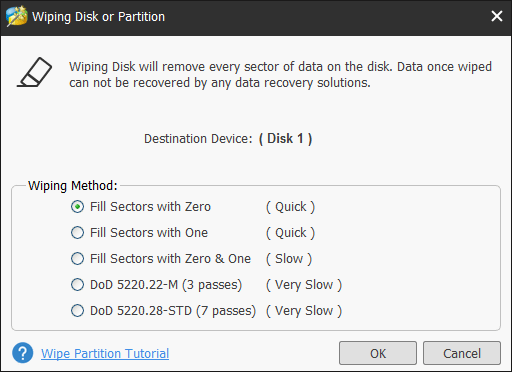Open help via the blue question mark icon

[23, 353]
